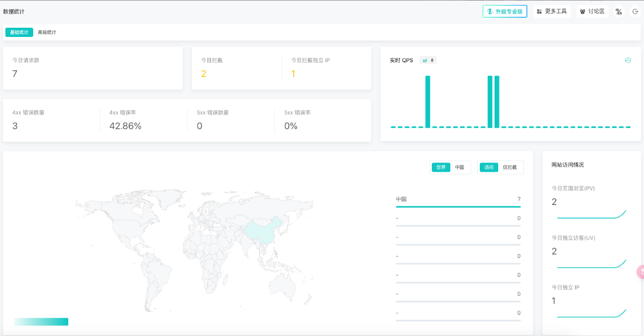Click the logout icon at top right
The width and height of the screenshot is (644, 336).
[635, 11]
